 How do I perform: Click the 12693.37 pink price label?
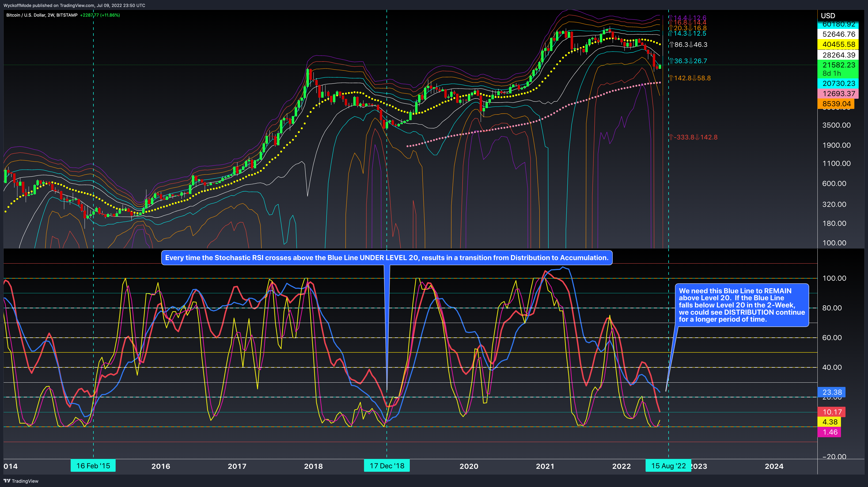[x=838, y=94]
